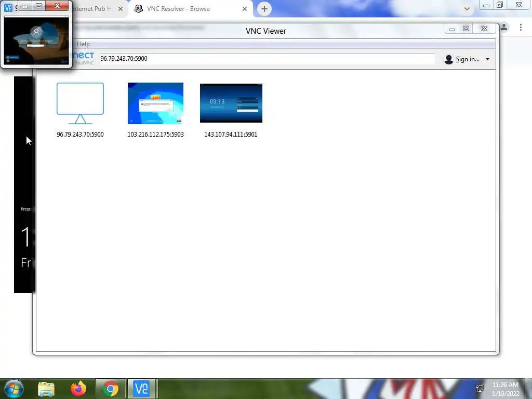
Task: Click the network icon in system tray
Action: [x=480, y=389]
